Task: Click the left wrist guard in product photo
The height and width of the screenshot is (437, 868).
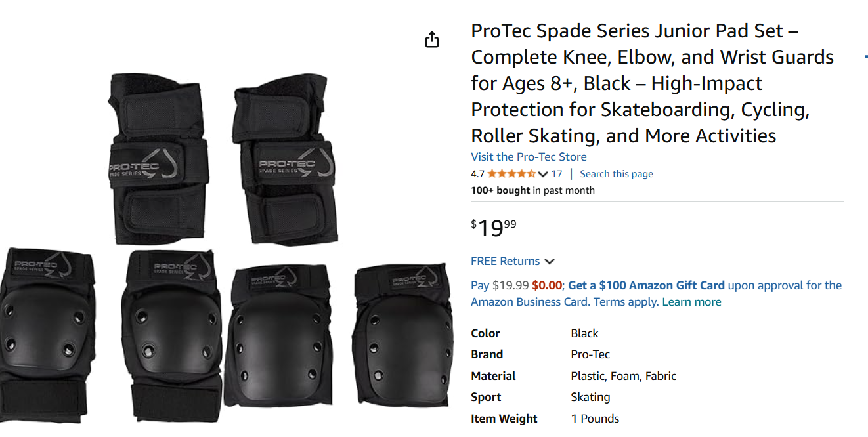Action: click(158, 157)
